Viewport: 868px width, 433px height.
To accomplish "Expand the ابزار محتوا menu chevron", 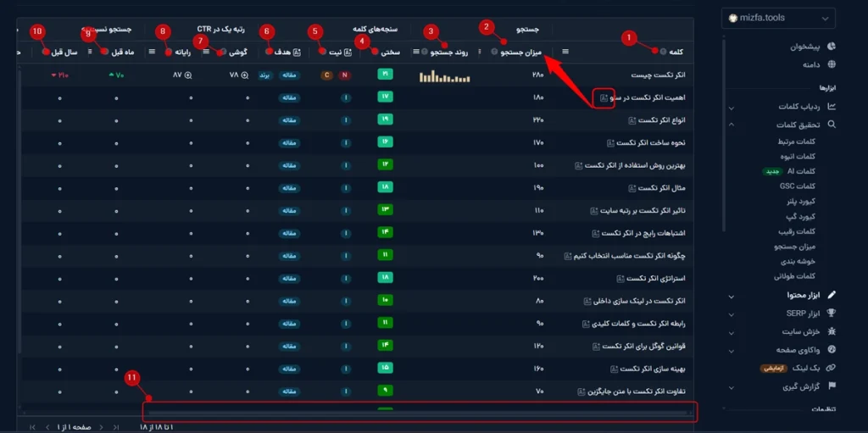I will pyautogui.click(x=732, y=297).
